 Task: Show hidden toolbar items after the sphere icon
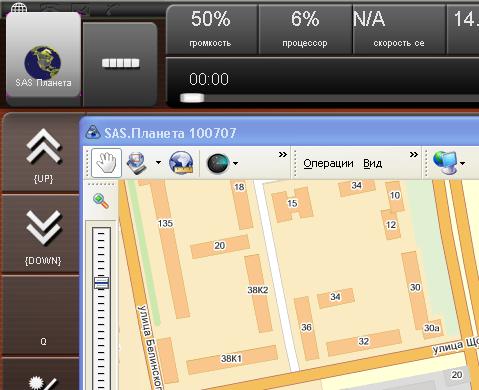pyautogui.click(x=283, y=154)
